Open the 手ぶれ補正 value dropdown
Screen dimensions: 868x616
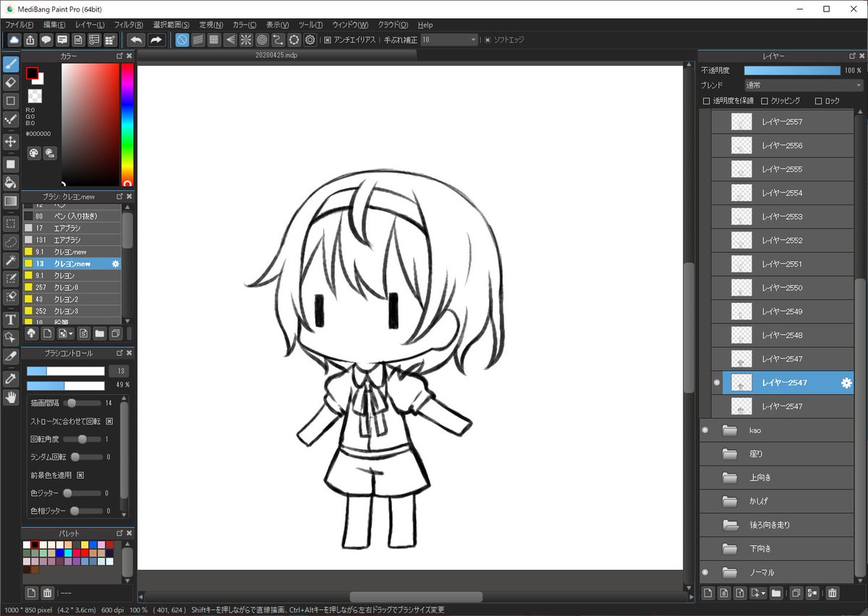(x=450, y=40)
